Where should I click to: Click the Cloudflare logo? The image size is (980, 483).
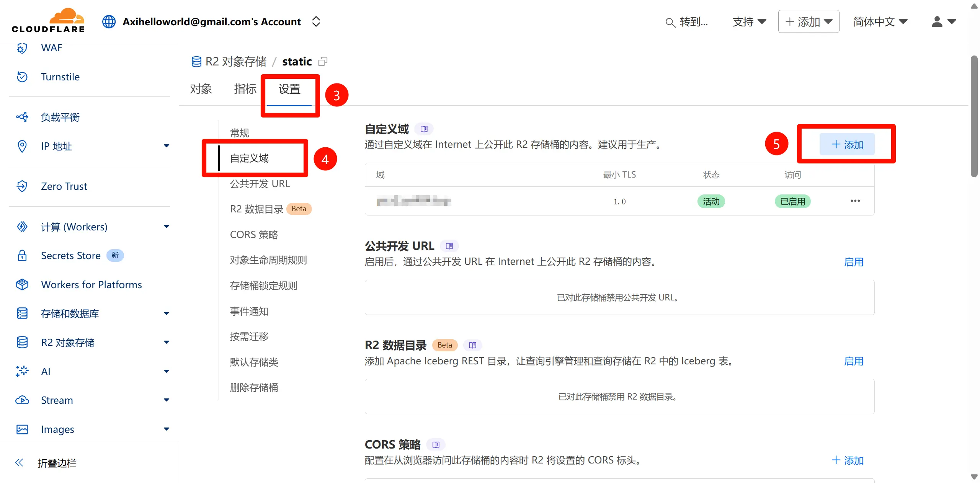tap(48, 21)
